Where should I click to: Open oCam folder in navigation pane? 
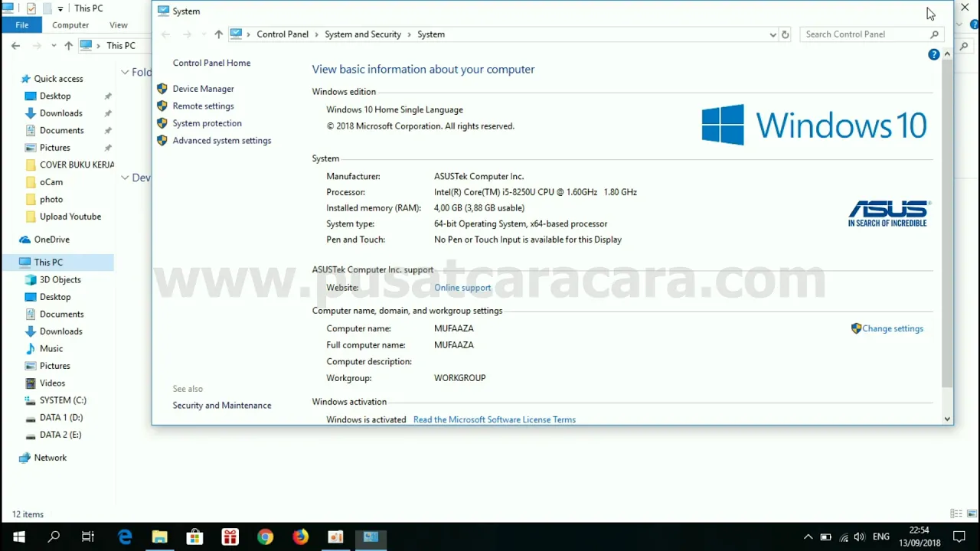tap(51, 182)
